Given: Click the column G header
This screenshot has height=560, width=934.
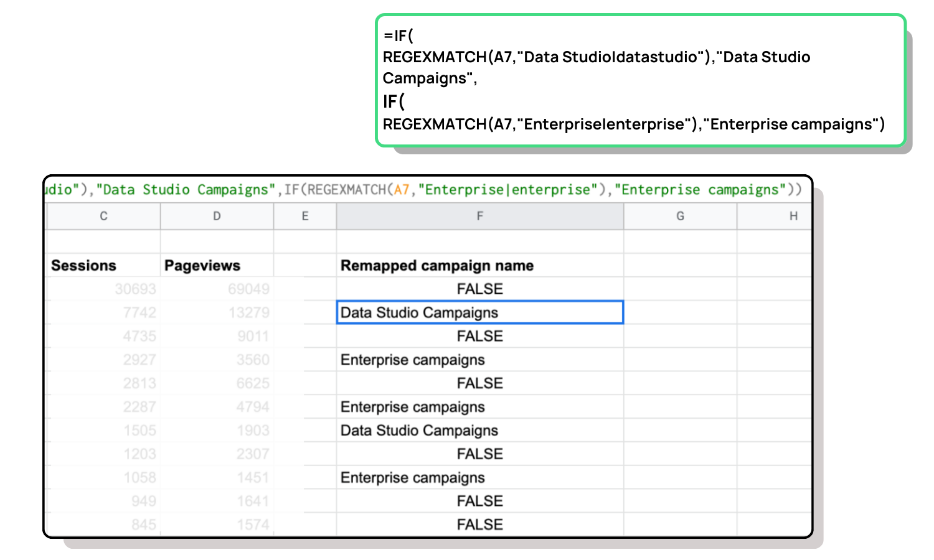Looking at the screenshot, I should (x=680, y=216).
